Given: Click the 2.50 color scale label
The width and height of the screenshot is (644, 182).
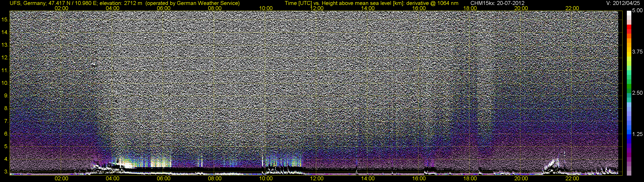Looking at the screenshot, I should (x=637, y=93).
